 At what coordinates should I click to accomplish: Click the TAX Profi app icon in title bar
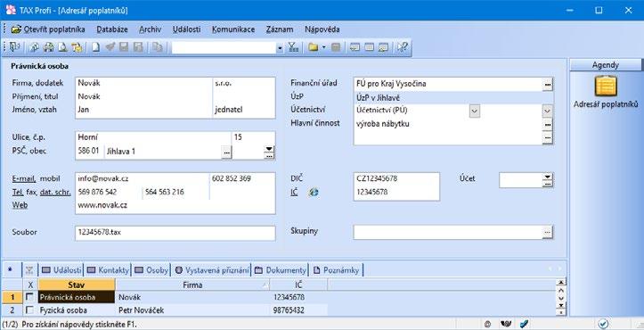pos(11,10)
